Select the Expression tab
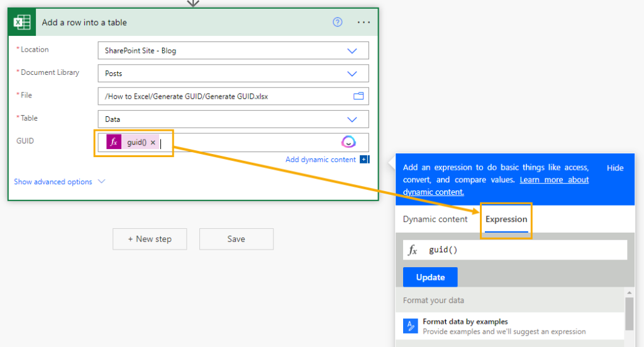The image size is (644, 347). point(506,219)
